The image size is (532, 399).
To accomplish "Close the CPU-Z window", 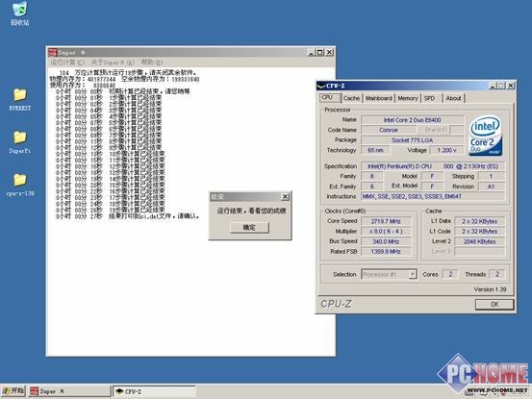I will point(511,86).
